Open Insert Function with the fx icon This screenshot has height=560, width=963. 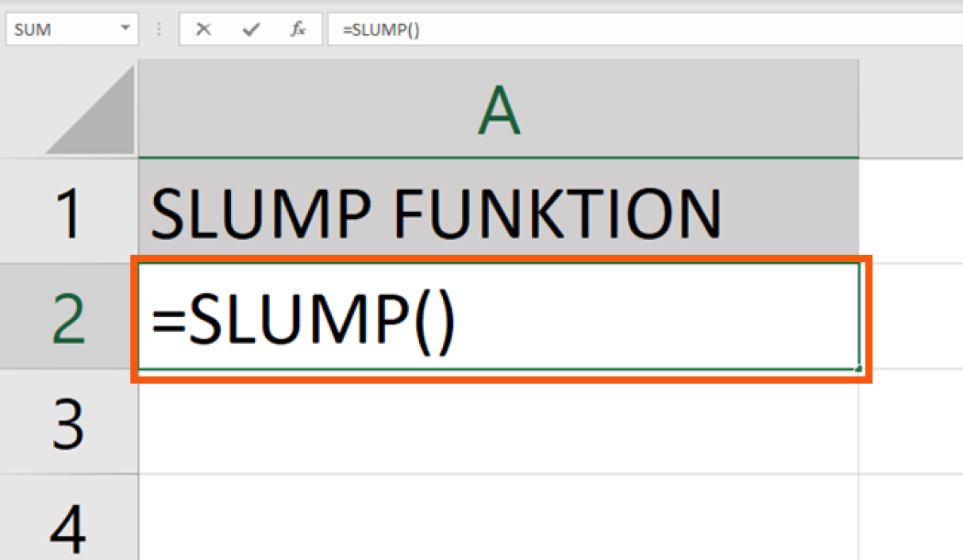point(298,29)
